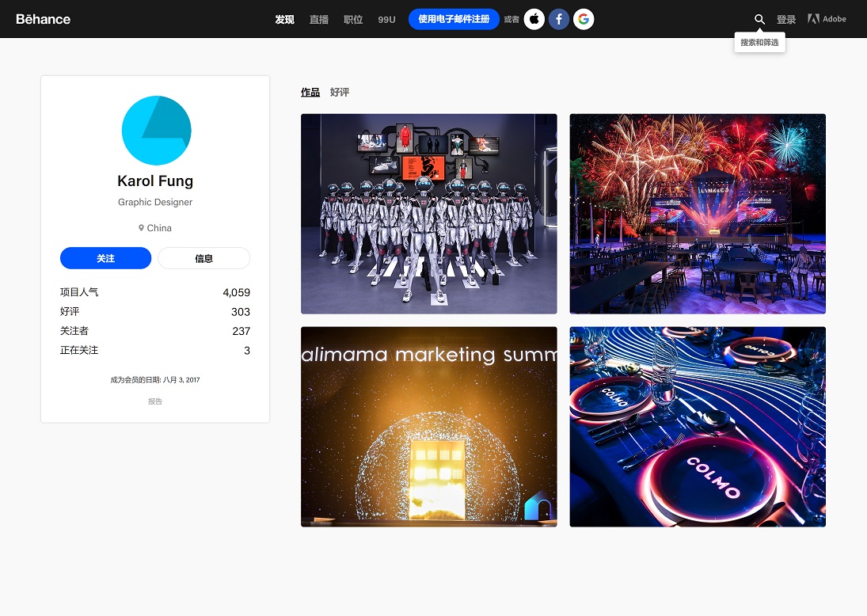Click the 成为会员的日期 text

click(x=155, y=380)
